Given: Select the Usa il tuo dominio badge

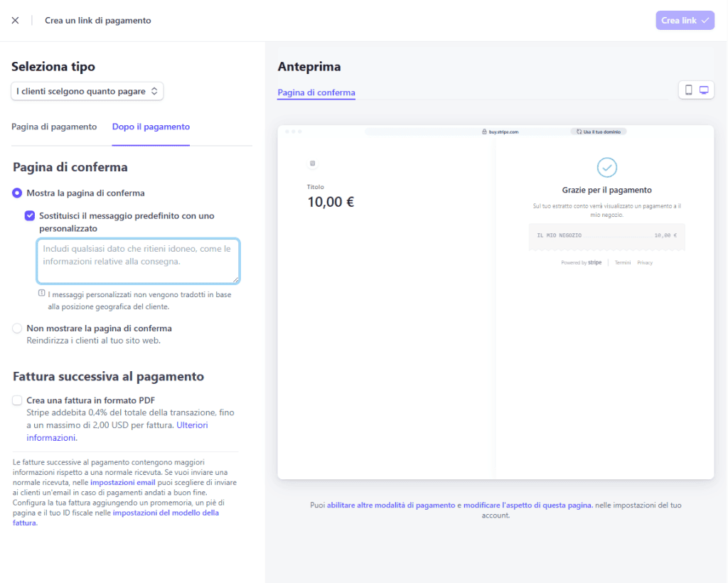Looking at the screenshot, I should click(x=598, y=131).
